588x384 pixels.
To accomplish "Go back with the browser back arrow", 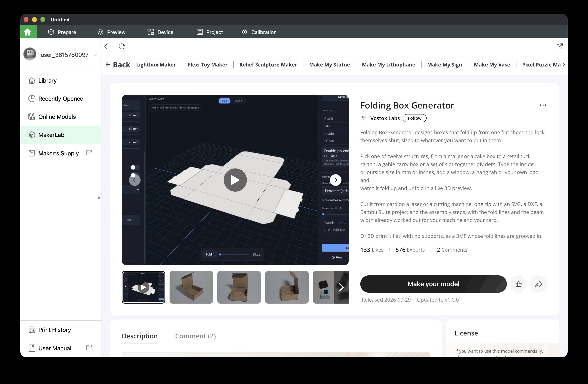I will point(106,46).
